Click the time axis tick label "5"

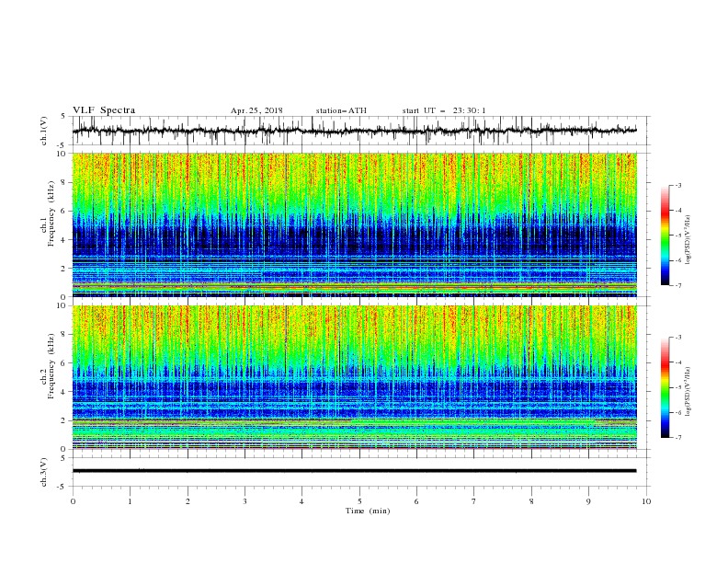pos(359,501)
